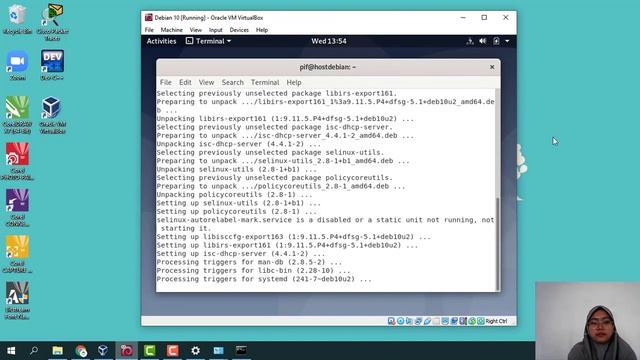Click the terminal vertical scrollbar thumb

pyautogui.click(x=498, y=244)
